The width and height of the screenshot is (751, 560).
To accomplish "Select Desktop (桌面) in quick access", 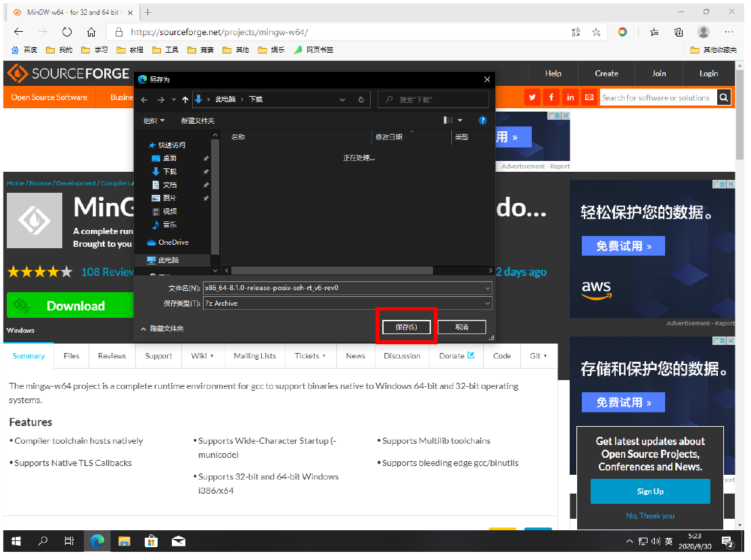I will pyautogui.click(x=169, y=158).
